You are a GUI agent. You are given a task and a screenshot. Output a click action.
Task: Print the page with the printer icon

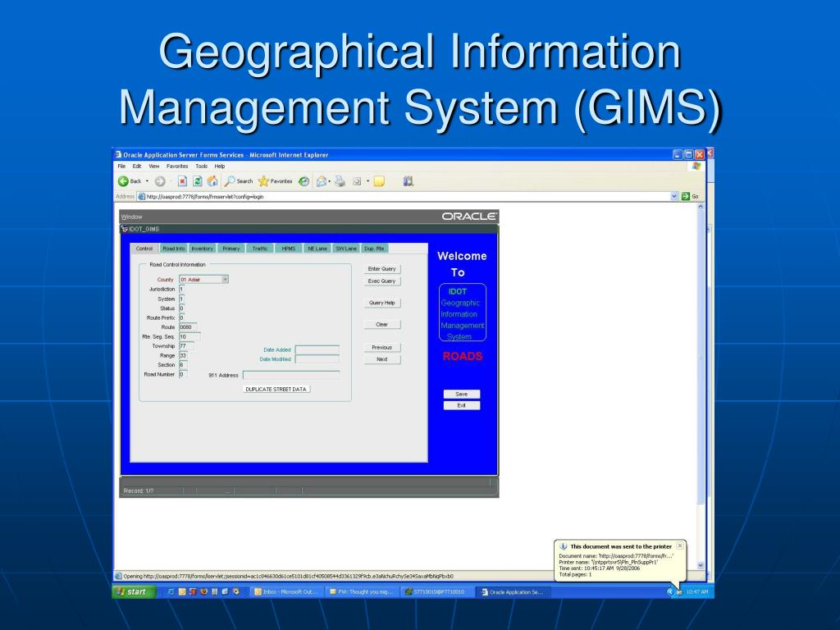point(340,181)
